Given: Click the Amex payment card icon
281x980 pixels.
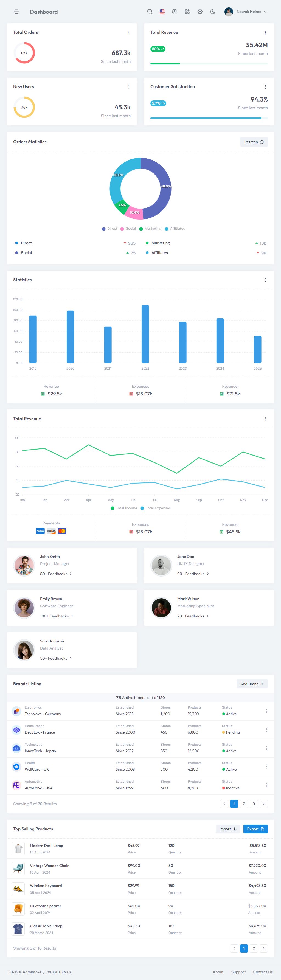Looking at the screenshot, I should pos(40,531).
